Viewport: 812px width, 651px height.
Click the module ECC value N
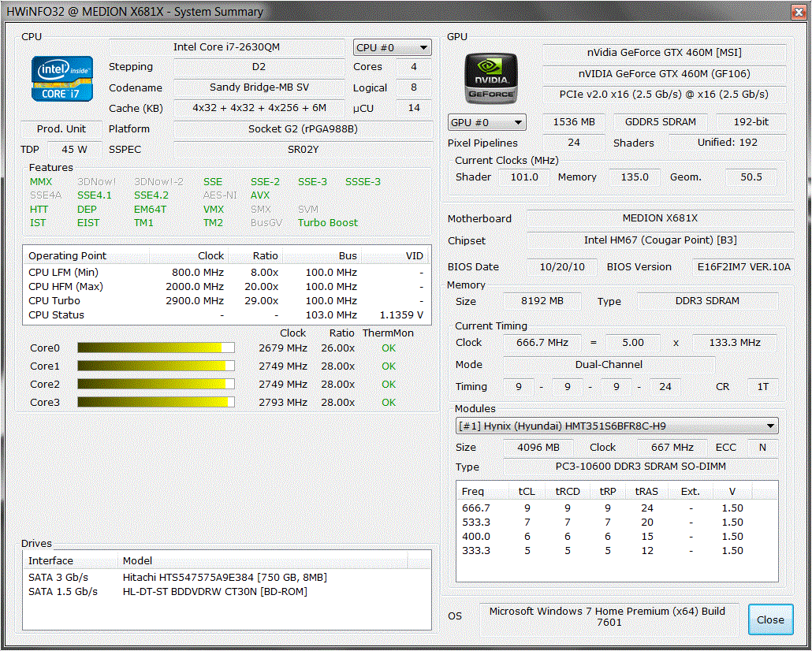762,448
